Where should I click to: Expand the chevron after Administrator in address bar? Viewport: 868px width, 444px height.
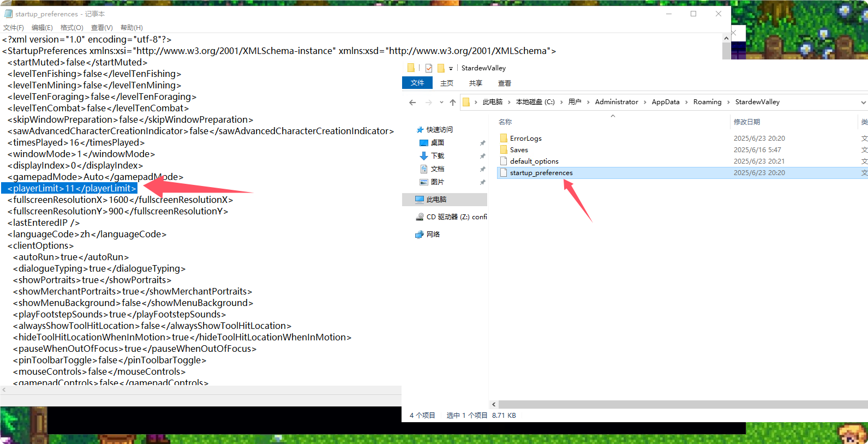point(645,102)
